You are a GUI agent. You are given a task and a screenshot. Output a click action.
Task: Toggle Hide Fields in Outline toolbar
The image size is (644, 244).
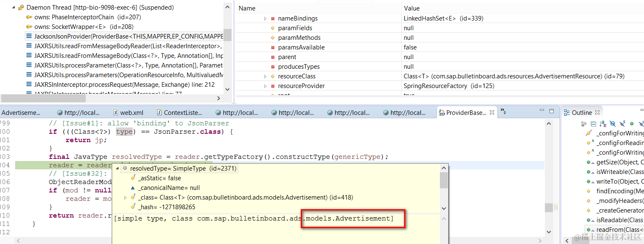point(612,124)
